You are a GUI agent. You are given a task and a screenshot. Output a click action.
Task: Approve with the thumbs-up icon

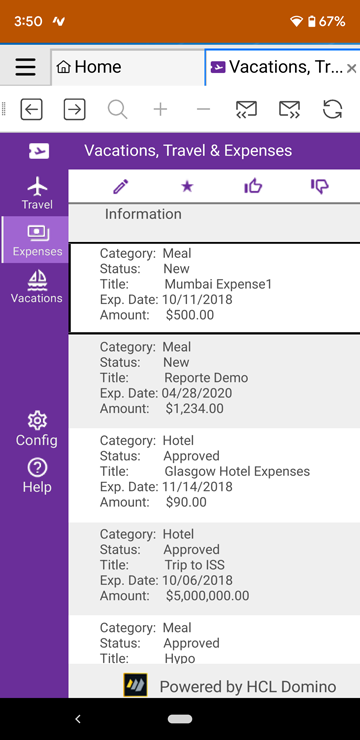[253, 187]
